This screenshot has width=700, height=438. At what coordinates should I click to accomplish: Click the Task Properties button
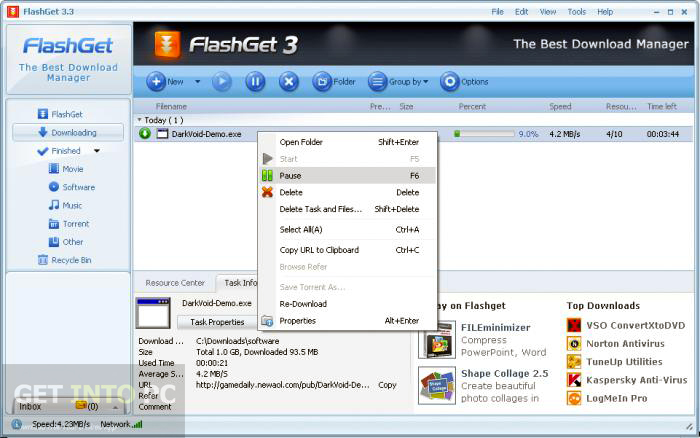point(217,322)
